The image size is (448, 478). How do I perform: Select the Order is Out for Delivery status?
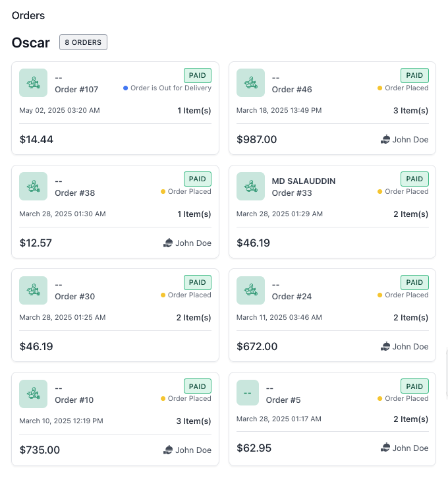tap(167, 88)
